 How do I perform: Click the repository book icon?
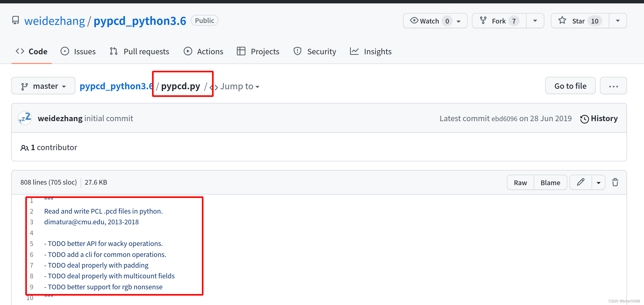(x=16, y=20)
